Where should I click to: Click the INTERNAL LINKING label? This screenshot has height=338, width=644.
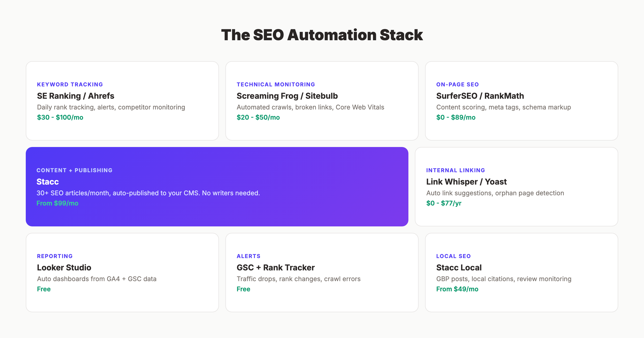click(x=456, y=170)
